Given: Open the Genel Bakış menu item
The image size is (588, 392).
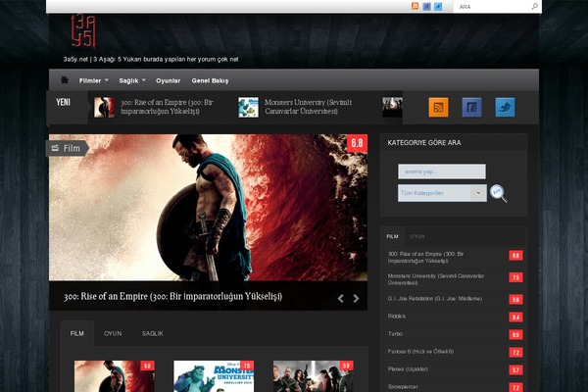Looking at the screenshot, I should click(x=210, y=80).
